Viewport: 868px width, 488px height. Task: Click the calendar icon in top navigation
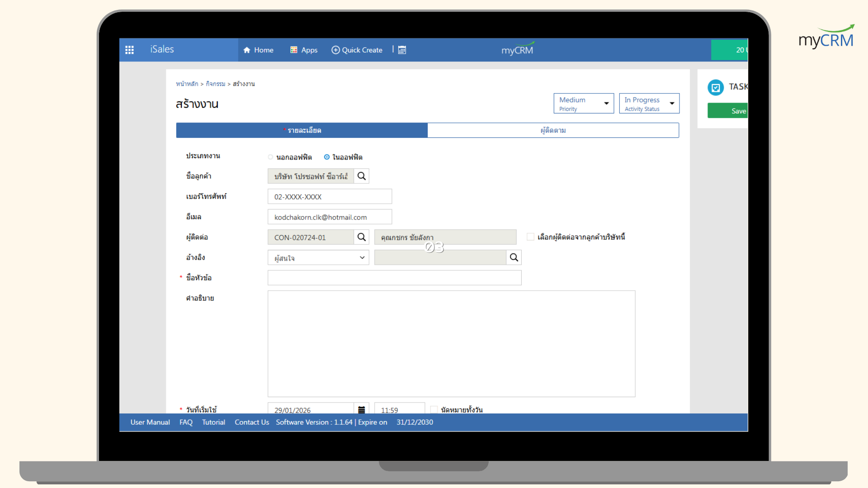point(402,50)
